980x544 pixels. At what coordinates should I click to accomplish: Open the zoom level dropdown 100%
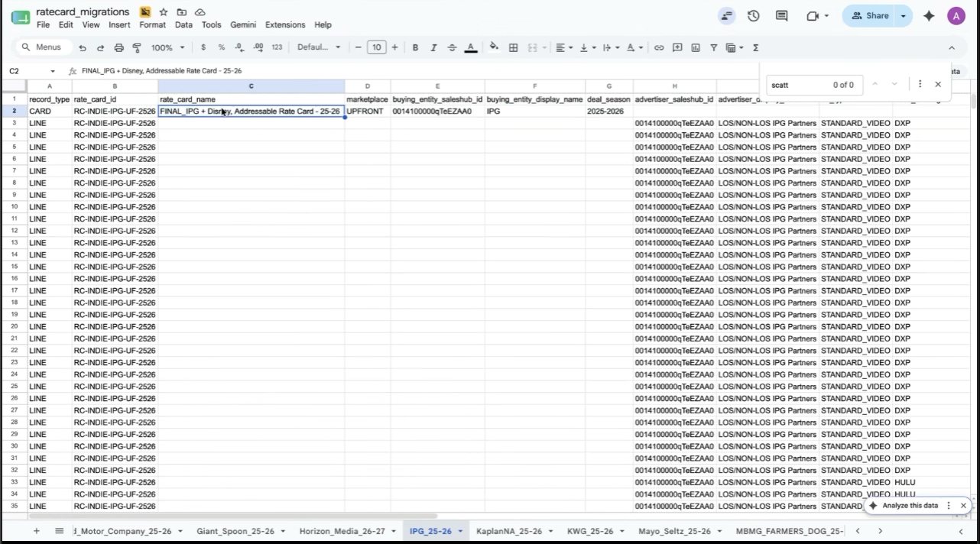[167, 47]
